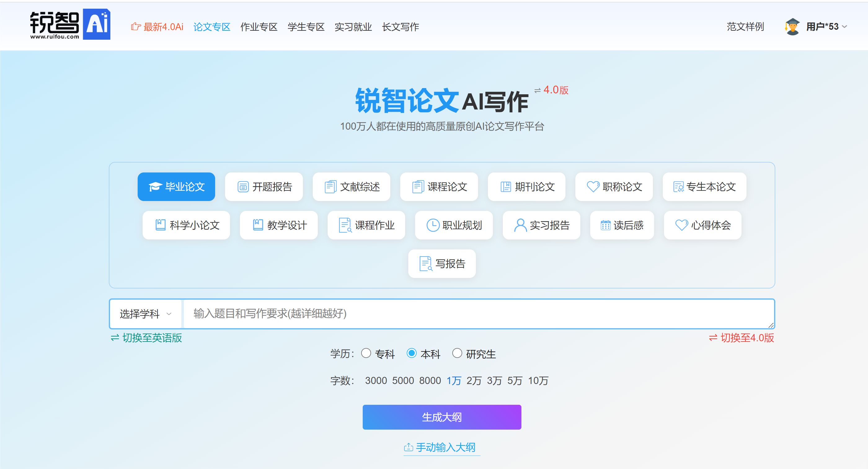Open the 手动输入大纲 link
This screenshot has width=868, height=469.
coord(442,447)
